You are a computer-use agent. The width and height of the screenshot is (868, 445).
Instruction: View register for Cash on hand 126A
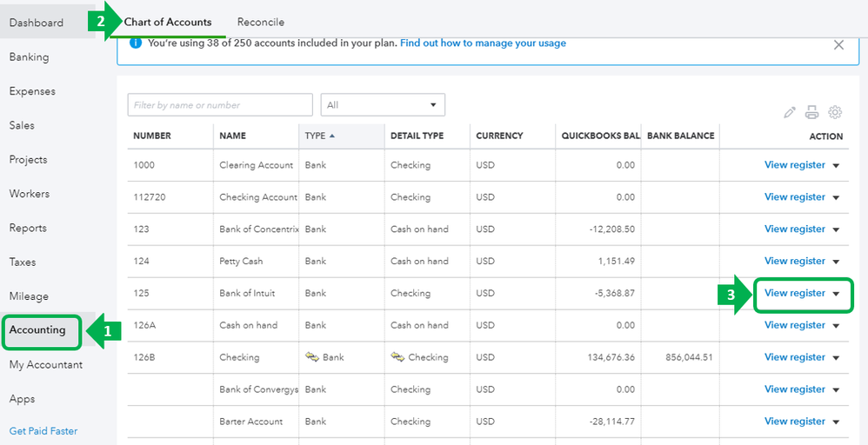point(794,325)
